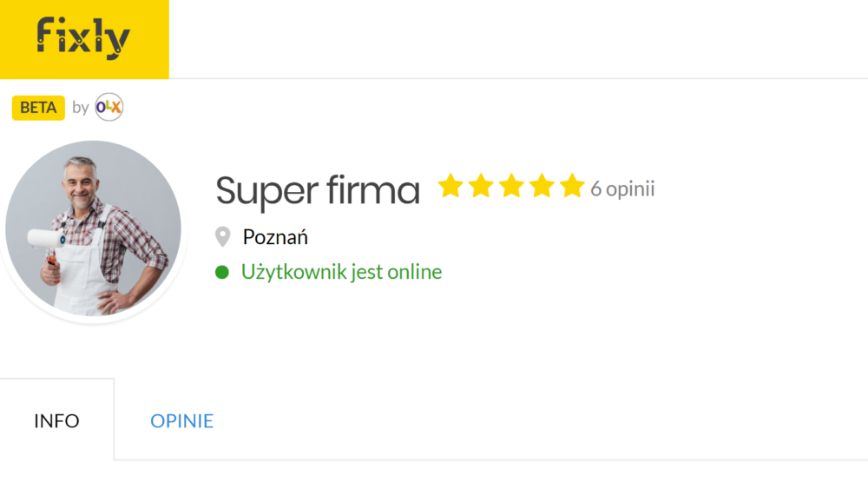This screenshot has width=868, height=489.
Task: Click the first rating star
Action: pos(450,186)
